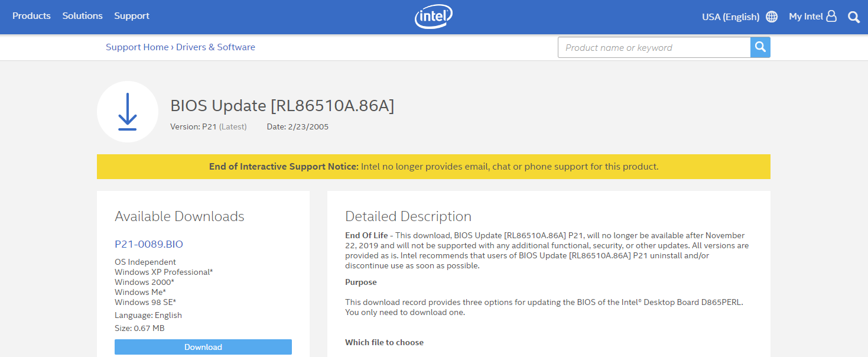Open the Solutions menu

[83, 16]
